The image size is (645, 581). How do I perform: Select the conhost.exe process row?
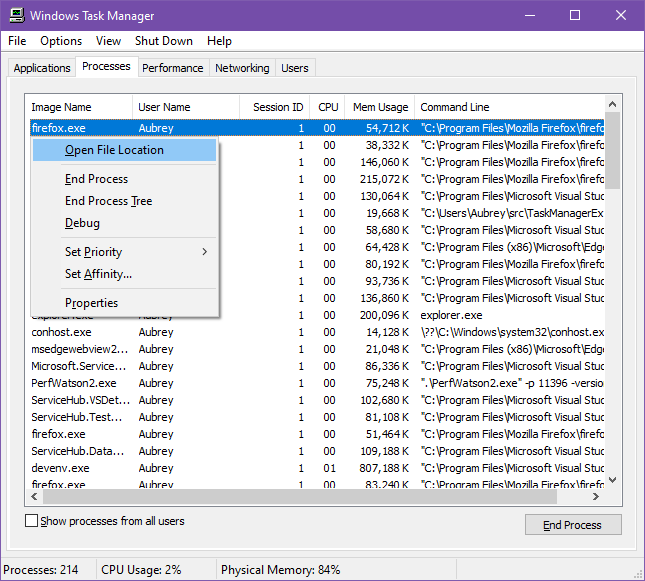pos(317,332)
